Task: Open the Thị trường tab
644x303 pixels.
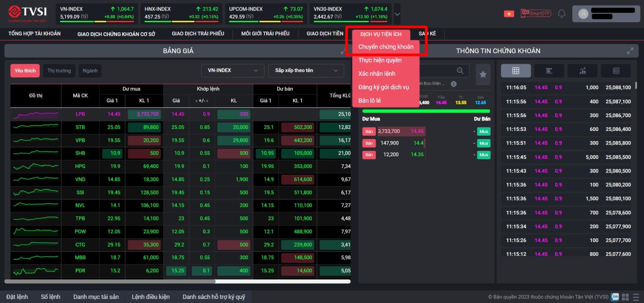Action: (59, 71)
